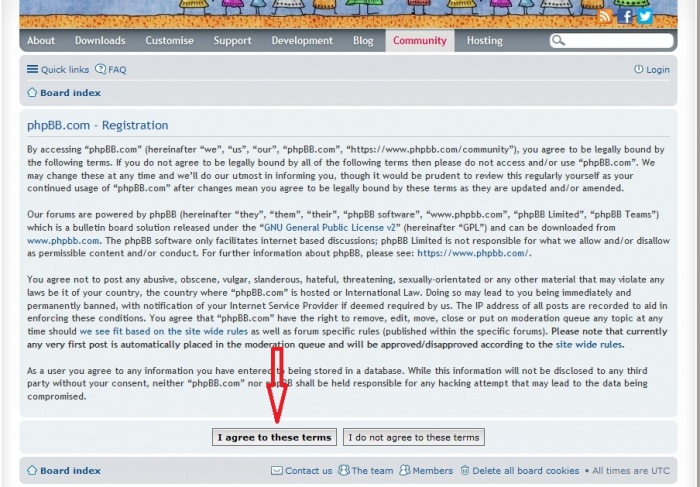This screenshot has width=700, height=487.
Task: Open the Members link
Action: click(x=433, y=470)
